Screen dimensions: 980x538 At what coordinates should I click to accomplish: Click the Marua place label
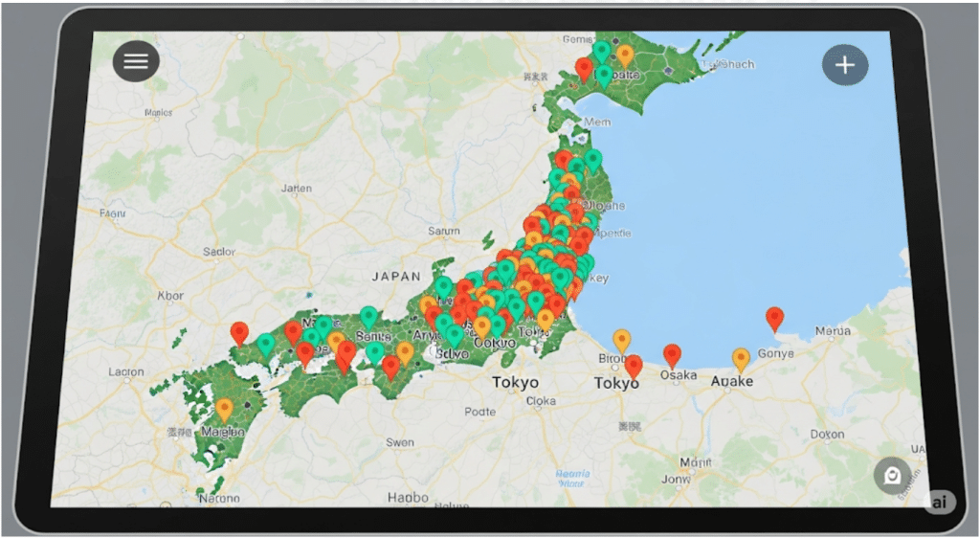[x=831, y=331]
